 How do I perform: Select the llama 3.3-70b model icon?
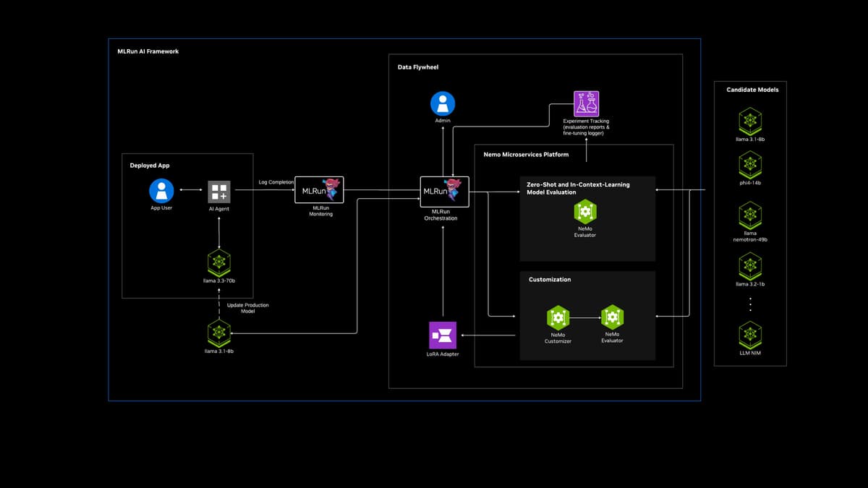(x=219, y=262)
